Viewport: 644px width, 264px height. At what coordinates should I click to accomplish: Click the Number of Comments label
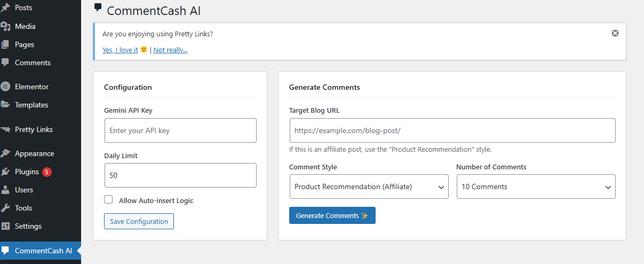tap(491, 167)
